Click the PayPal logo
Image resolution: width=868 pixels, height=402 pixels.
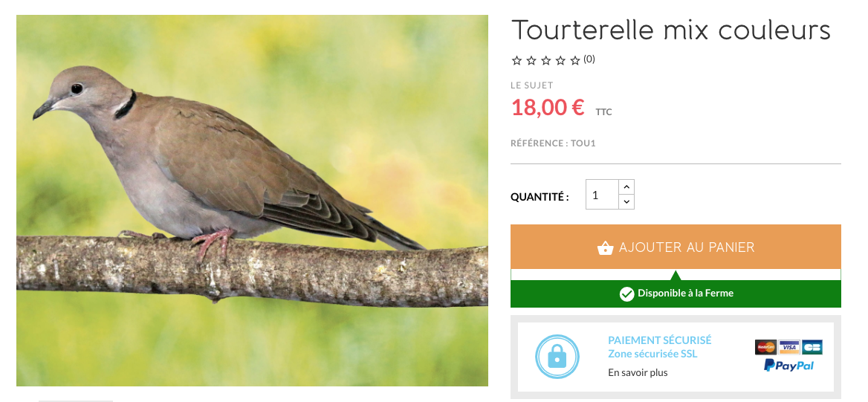788,366
